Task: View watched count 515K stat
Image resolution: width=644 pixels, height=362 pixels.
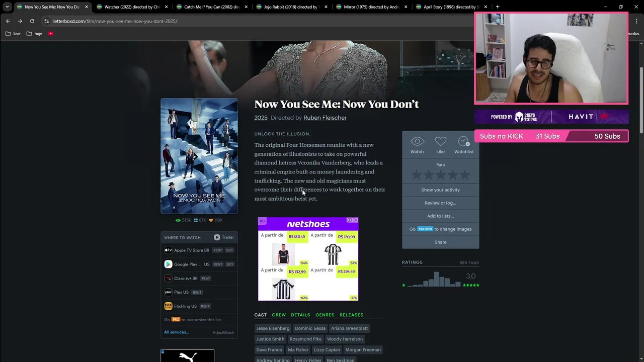Action: click(183, 220)
